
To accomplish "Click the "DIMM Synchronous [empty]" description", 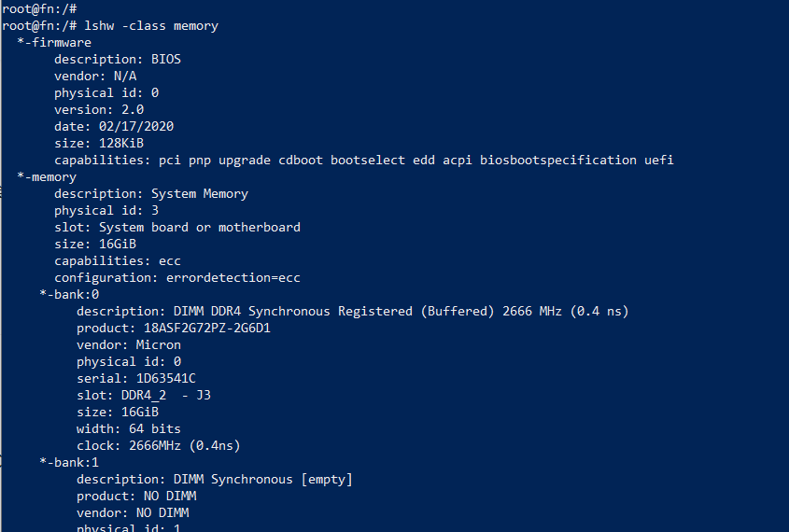I will tap(262, 479).
